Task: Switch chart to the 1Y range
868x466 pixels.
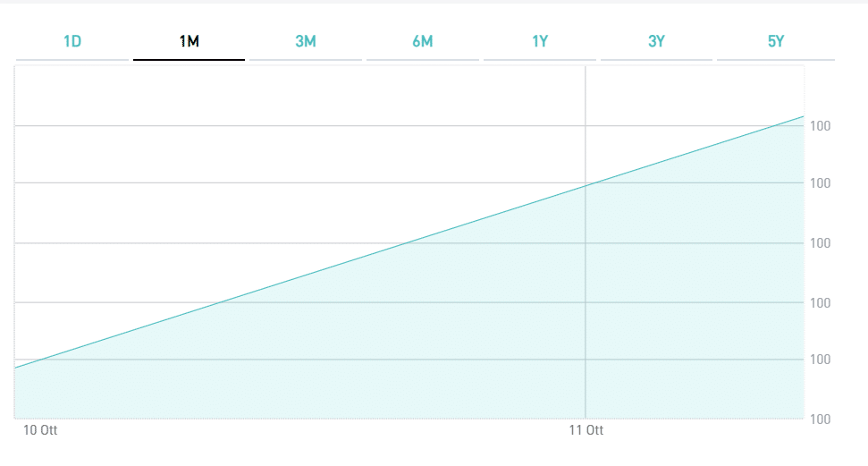Action: (540, 41)
